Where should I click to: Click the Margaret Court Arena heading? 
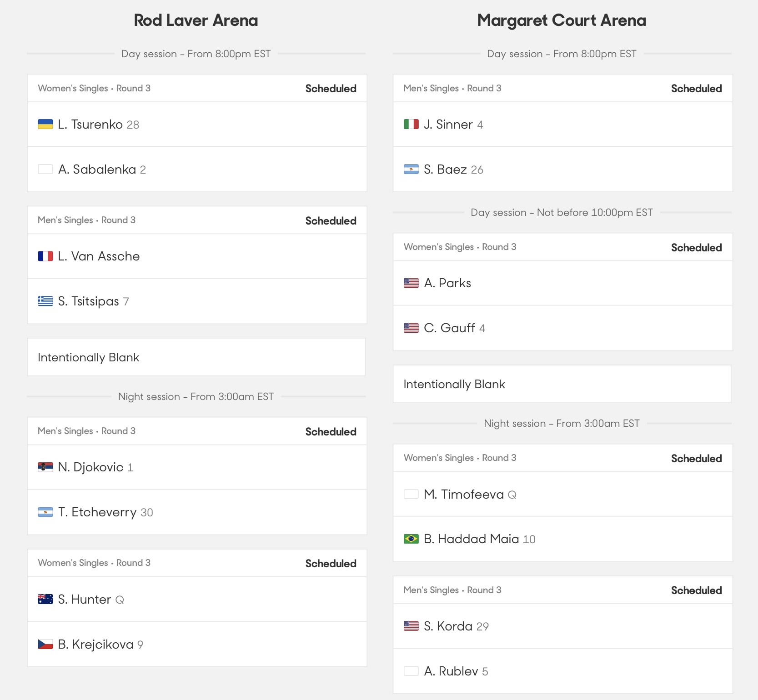point(562,20)
